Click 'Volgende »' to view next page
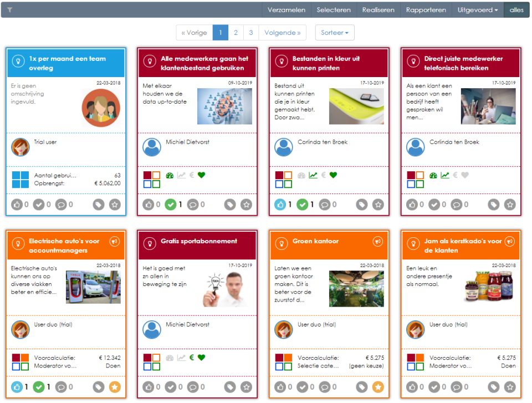 [x=282, y=32]
